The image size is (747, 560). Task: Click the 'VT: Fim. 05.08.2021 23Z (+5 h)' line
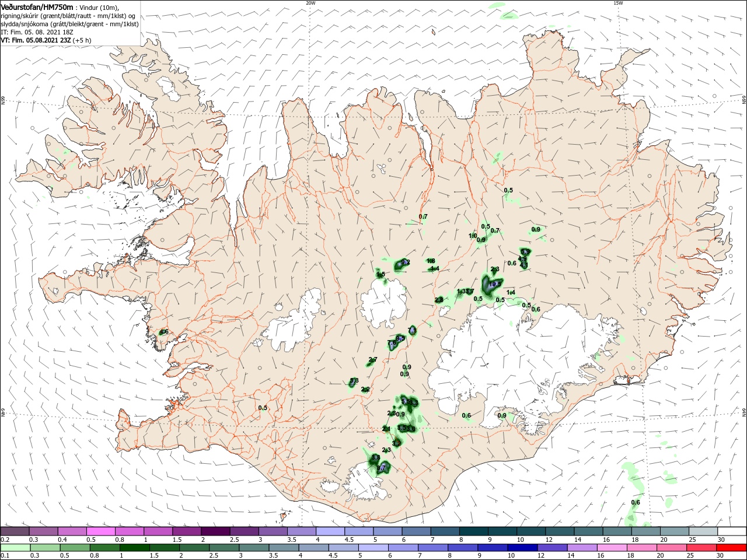[46, 40]
